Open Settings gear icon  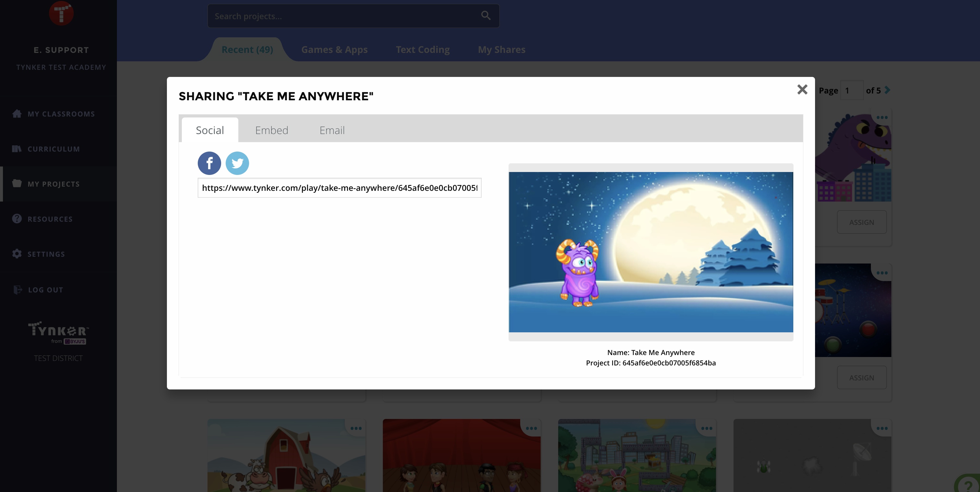[x=17, y=253]
